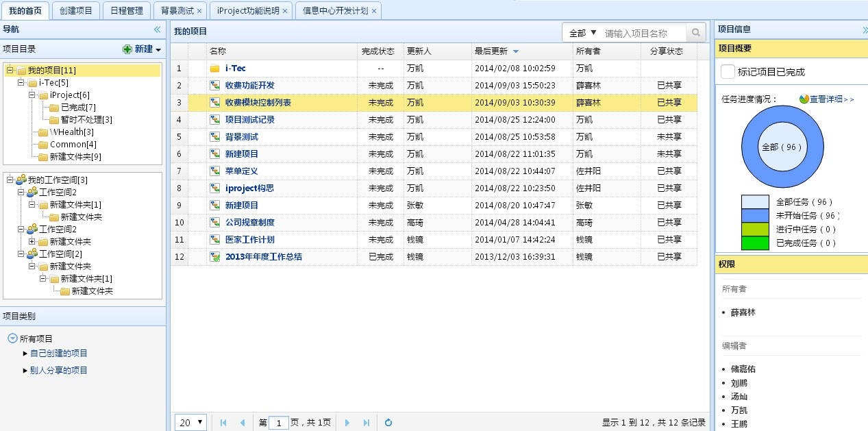The height and width of the screenshot is (431, 868).
Task: Collapse the 项目信息 panel
Action: [x=865, y=29]
